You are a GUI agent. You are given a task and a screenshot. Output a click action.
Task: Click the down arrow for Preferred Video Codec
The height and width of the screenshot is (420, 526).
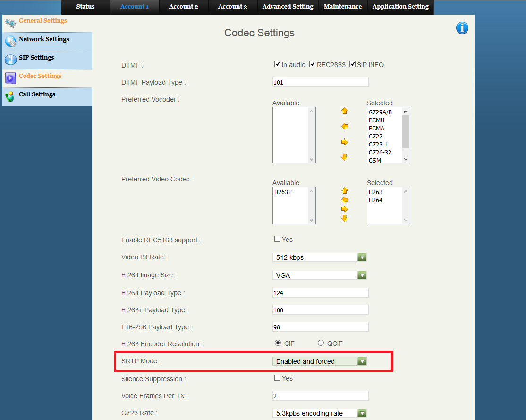pyautogui.click(x=345, y=218)
